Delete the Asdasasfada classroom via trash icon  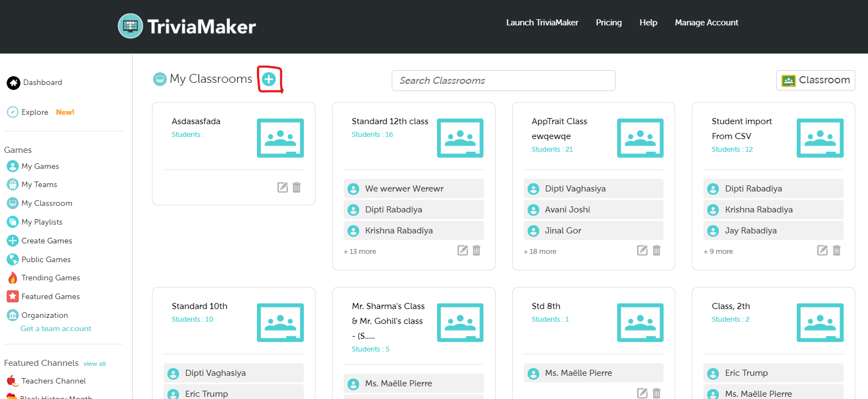tap(297, 188)
